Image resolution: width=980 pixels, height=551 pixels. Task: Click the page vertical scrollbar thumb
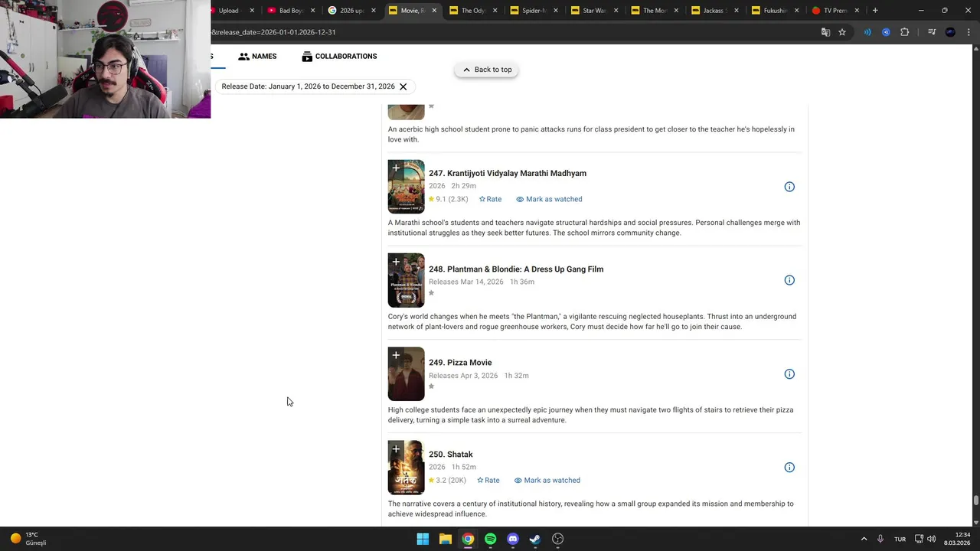975,500
